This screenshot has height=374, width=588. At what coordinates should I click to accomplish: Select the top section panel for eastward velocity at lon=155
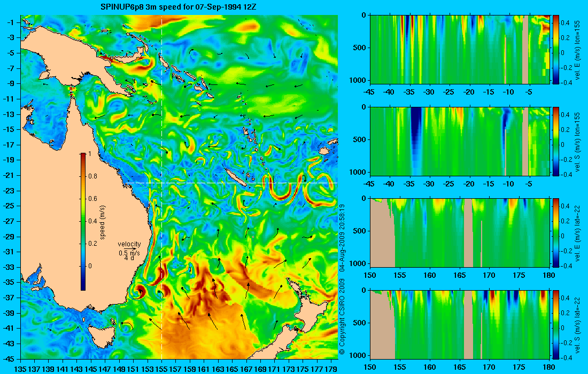click(x=460, y=50)
